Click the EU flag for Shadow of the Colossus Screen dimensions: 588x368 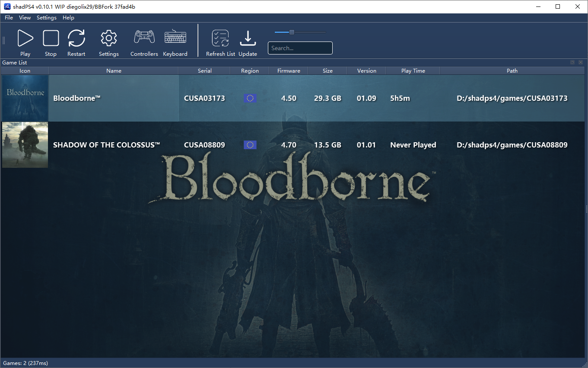[x=250, y=145]
